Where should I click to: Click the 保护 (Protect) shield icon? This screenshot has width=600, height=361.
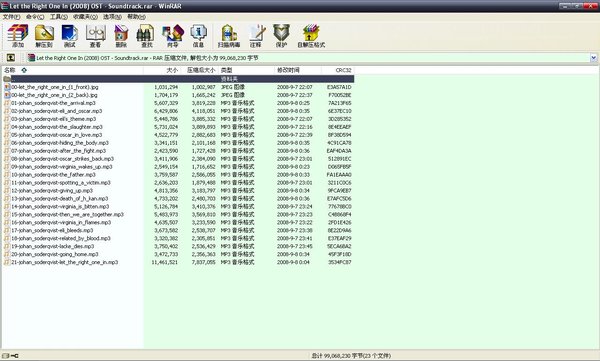[281, 36]
